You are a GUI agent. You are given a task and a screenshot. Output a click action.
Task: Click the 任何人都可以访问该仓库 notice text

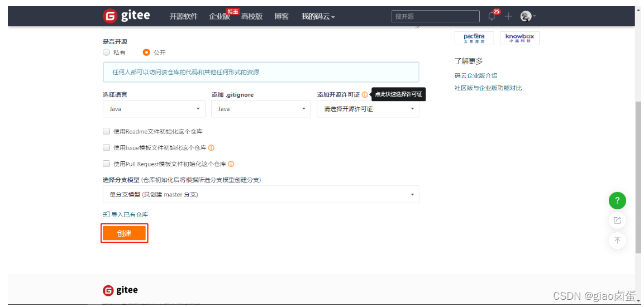(185, 72)
